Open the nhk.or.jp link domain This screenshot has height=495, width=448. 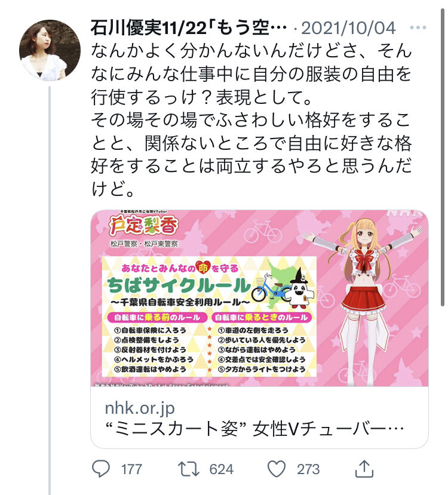point(140,408)
